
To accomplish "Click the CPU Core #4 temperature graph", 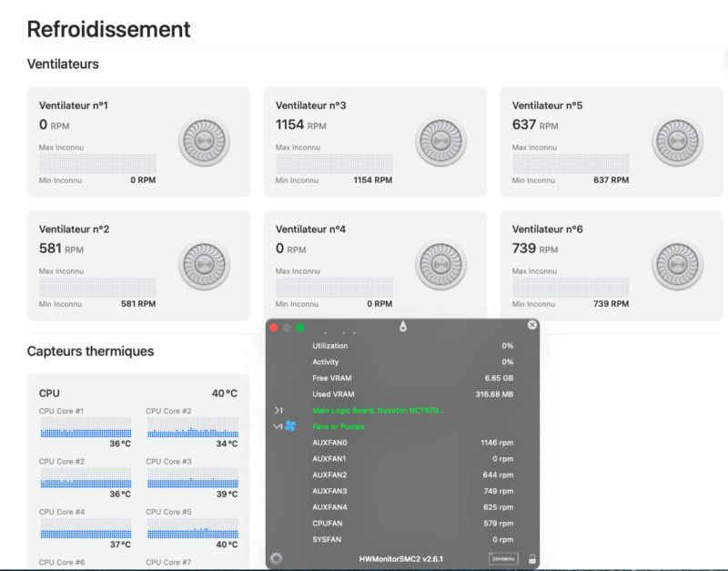I will coord(86,528).
